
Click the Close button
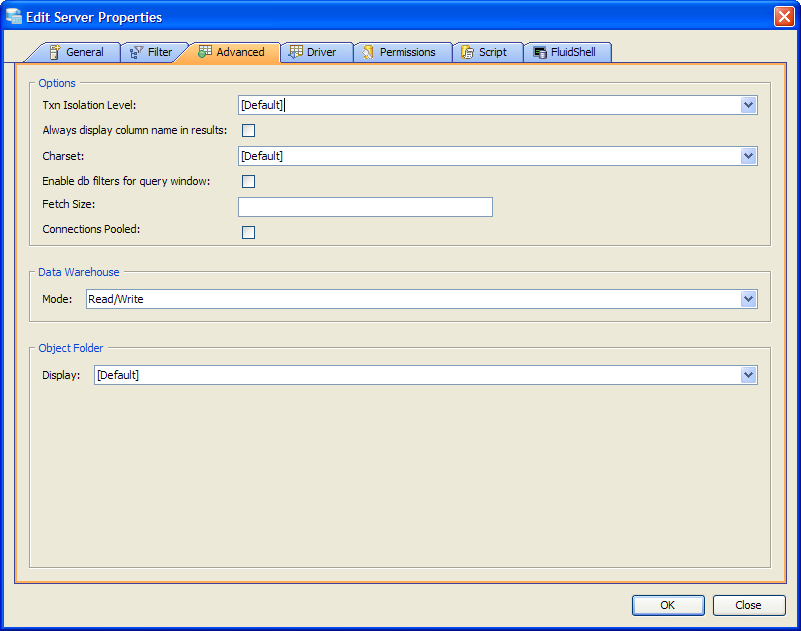pos(749,605)
